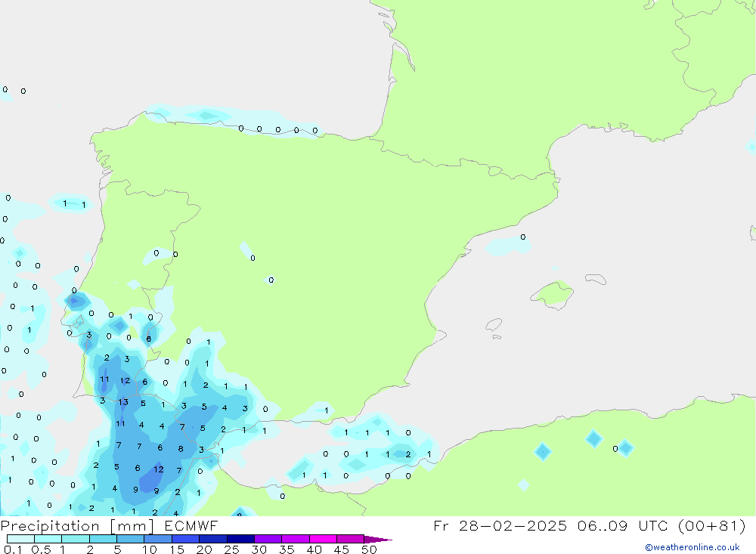Click the 2–5 mm legend swatch
The width and height of the screenshot is (756, 554).
[103, 539]
